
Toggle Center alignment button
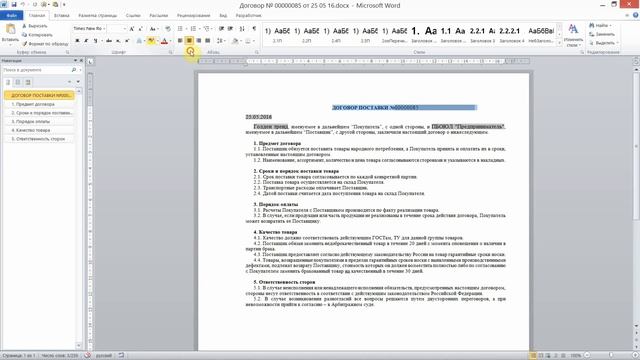[x=189, y=41]
